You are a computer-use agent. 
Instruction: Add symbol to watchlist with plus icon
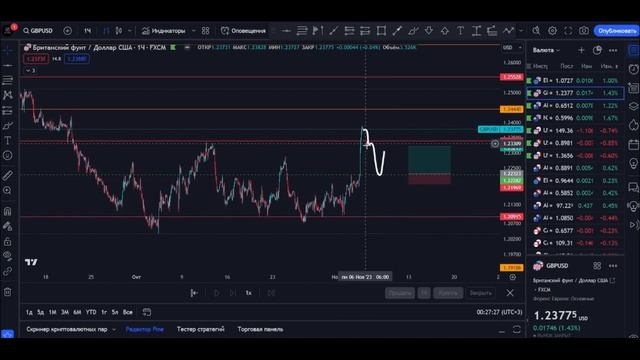click(x=581, y=50)
